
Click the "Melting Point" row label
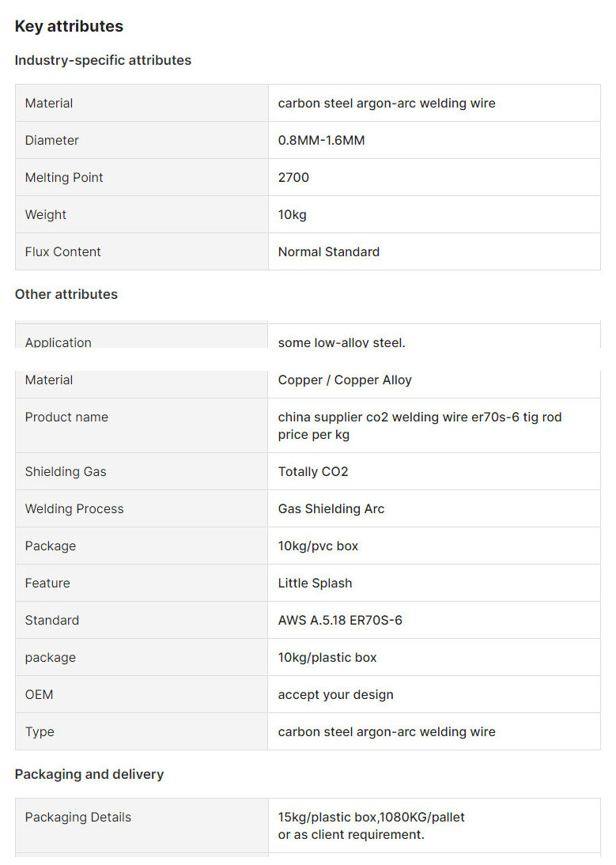(64, 177)
